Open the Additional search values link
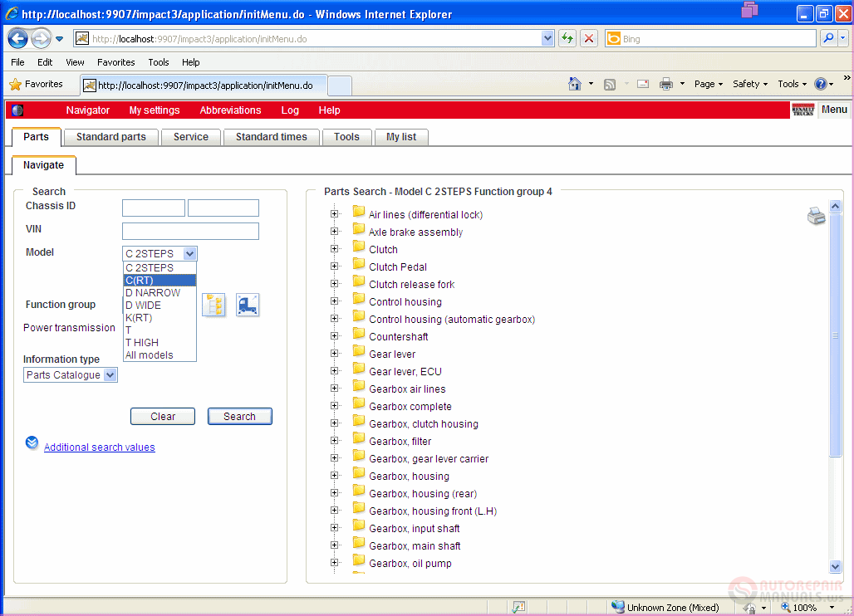The width and height of the screenshot is (854, 616). [100, 447]
